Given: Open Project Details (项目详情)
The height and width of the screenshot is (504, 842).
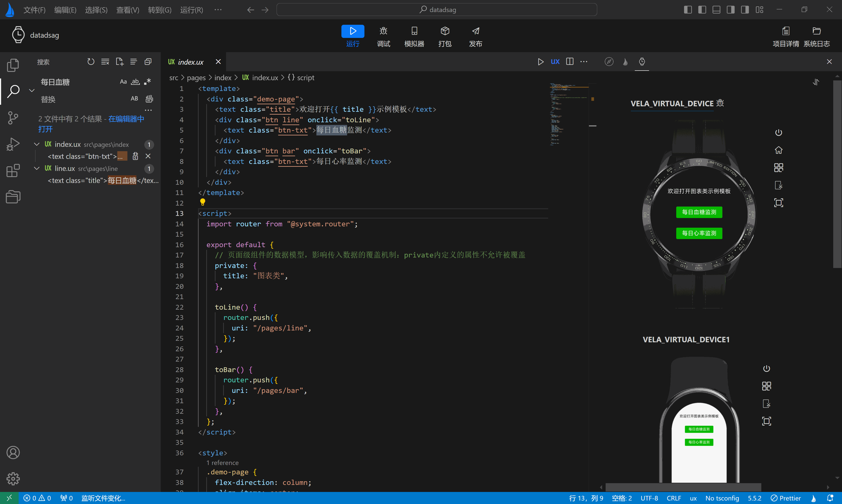Looking at the screenshot, I should coord(786,36).
